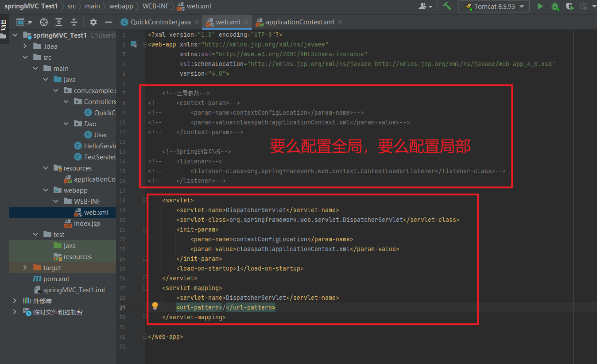Hide the project tool window
The width and height of the screenshot is (597, 364).
point(108,22)
